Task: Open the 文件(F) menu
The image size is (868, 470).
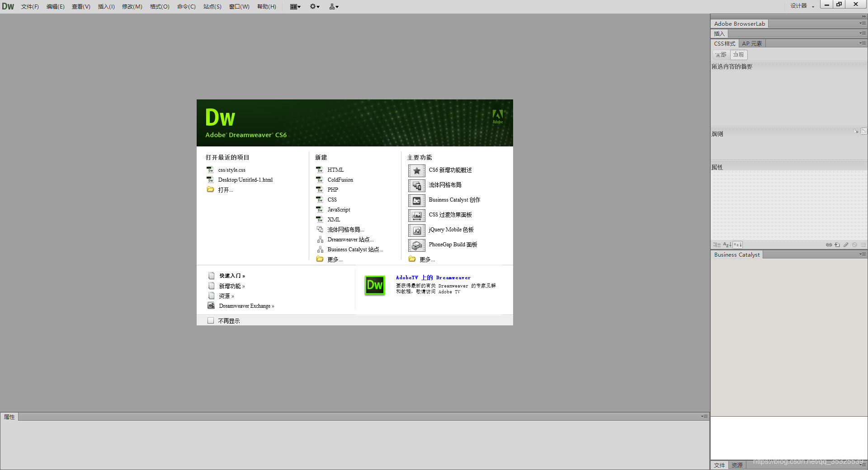Action: pyautogui.click(x=30, y=6)
